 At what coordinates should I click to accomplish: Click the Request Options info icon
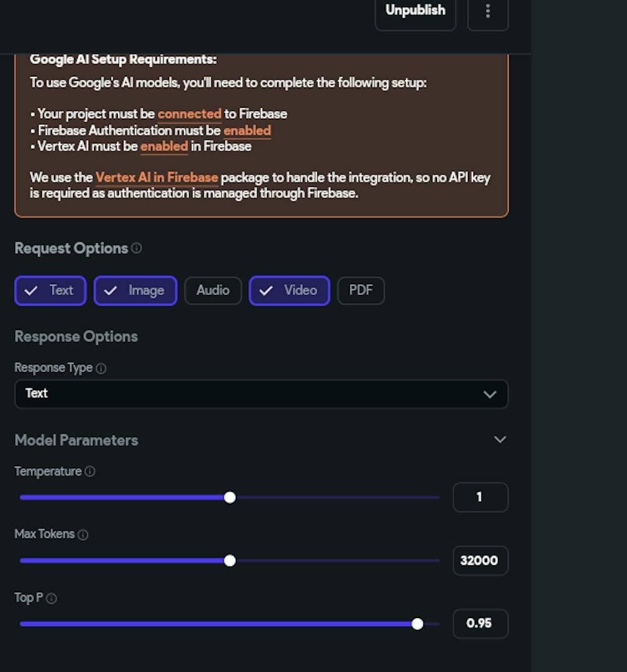tap(137, 248)
